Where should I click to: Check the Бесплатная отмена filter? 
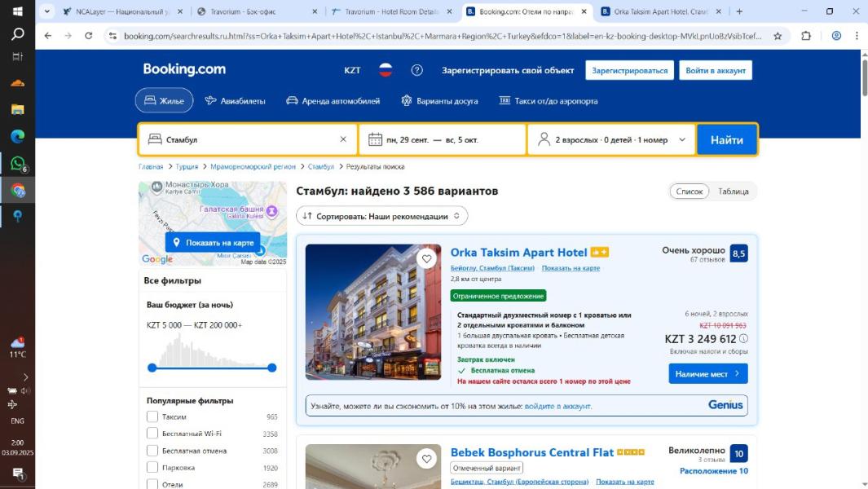(152, 451)
